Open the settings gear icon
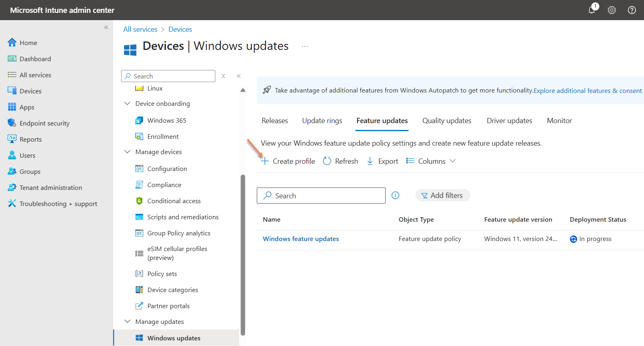 612,10
